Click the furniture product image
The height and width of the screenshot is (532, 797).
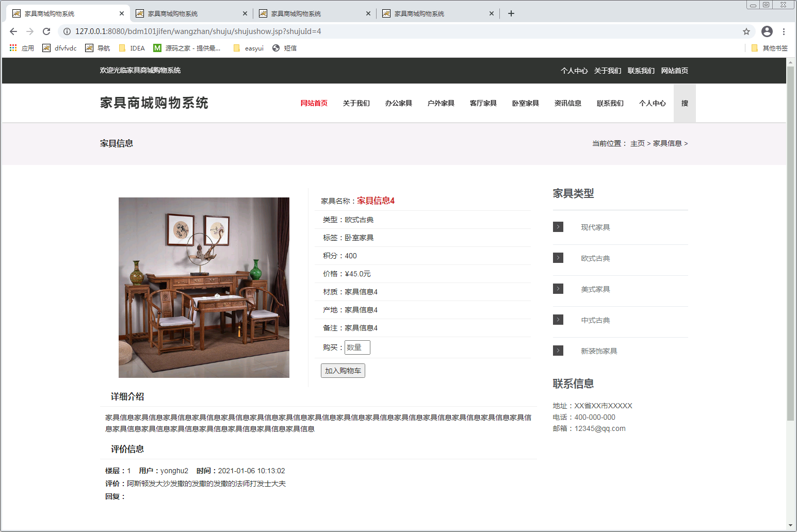click(x=204, y=288)
